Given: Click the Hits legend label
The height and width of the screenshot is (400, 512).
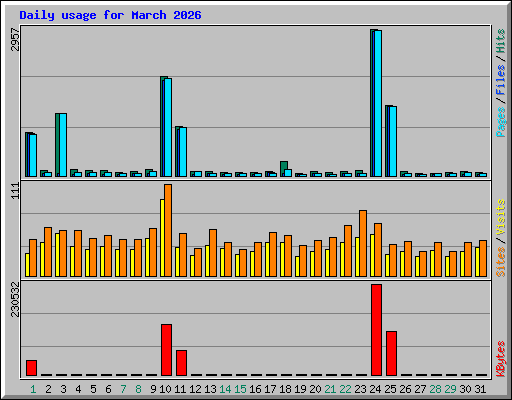Looking at the screenshot, I should tap(501, 41).
